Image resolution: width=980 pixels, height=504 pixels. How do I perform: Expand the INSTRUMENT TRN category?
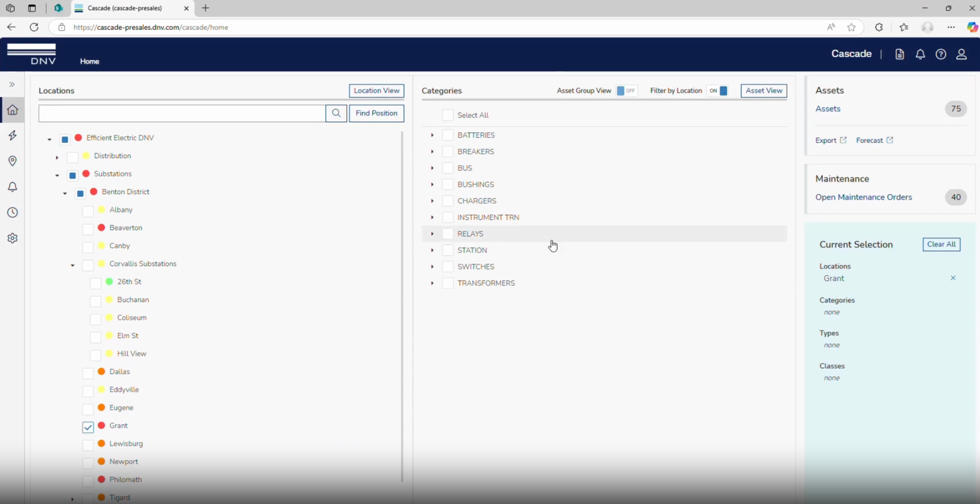click(x=432, y=218)
